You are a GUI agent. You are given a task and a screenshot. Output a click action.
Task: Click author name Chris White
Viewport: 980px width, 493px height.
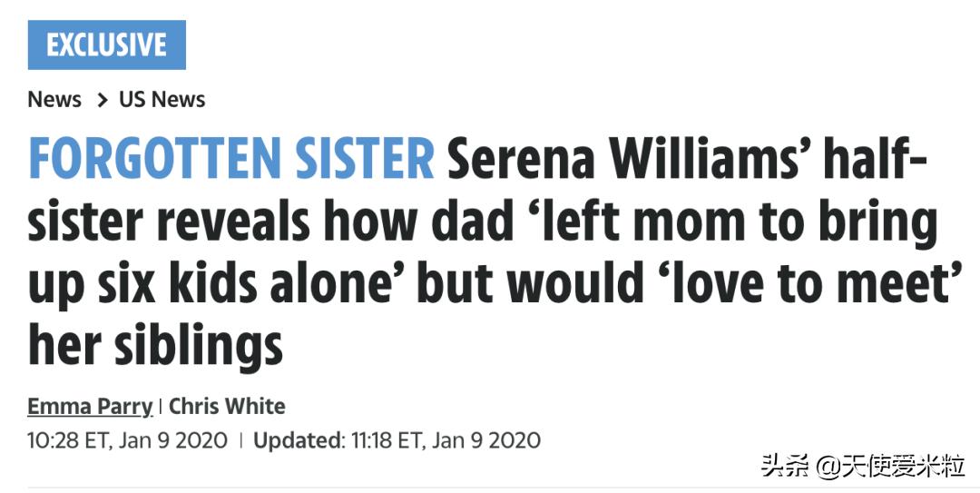coord(227,406)
